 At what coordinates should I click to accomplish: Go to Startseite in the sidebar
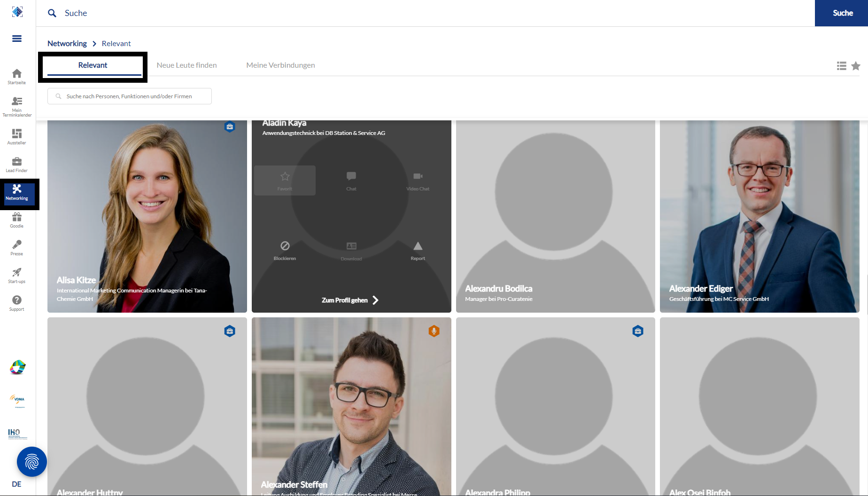click(17, 77)
